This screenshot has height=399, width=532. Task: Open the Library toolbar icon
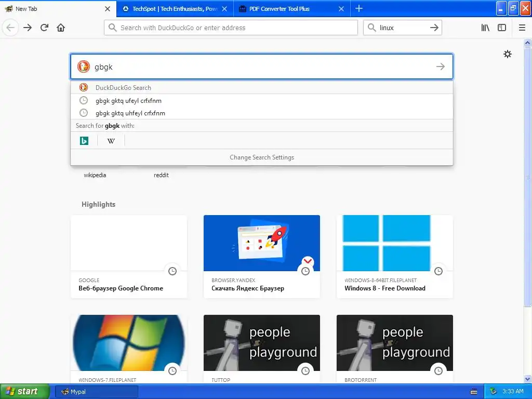coord(485,28)
